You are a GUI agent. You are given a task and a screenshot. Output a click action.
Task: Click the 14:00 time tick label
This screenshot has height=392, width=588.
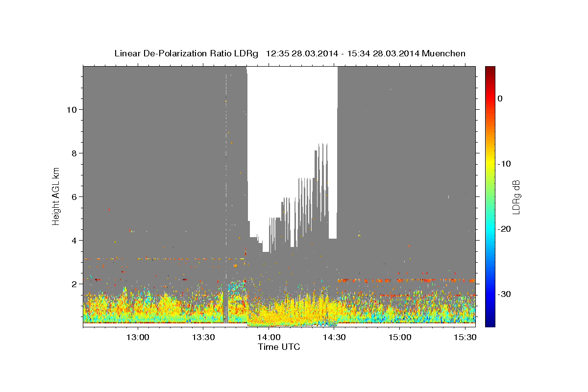click(269, 338)
